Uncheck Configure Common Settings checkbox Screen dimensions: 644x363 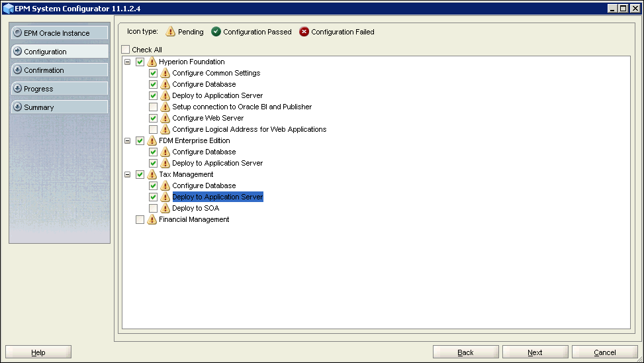click(153, 73)
